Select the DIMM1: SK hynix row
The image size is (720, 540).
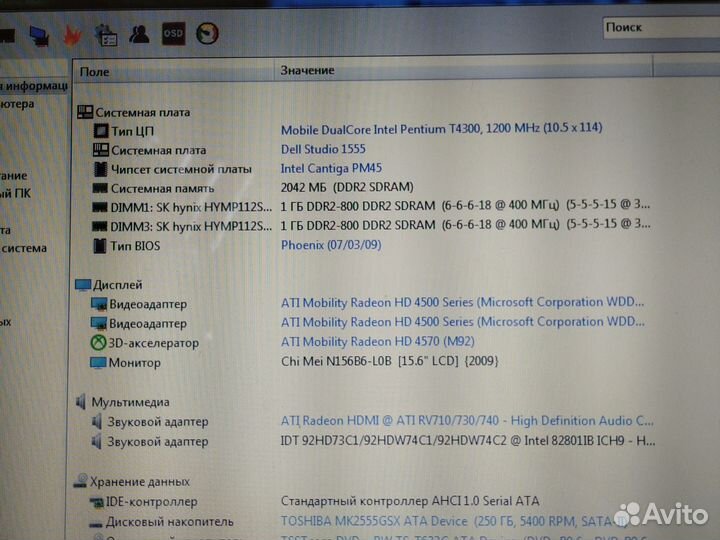[x=371, y=206]
